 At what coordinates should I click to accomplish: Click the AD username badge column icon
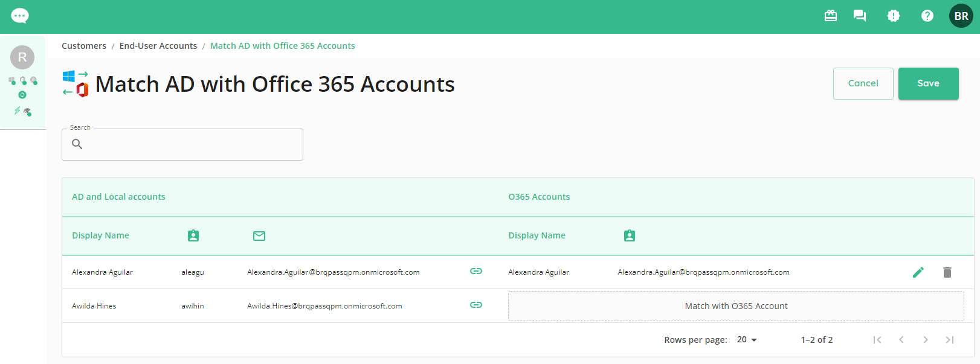[193, 235]
